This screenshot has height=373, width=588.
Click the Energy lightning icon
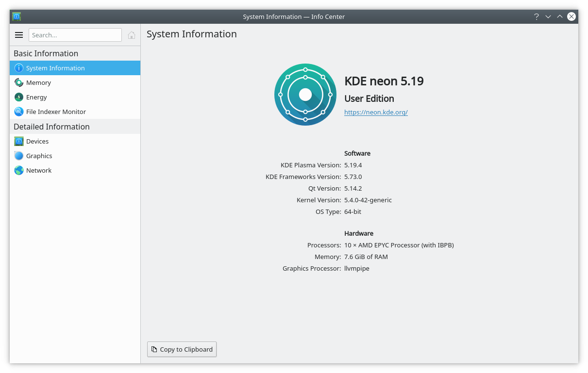click(19, 97)
